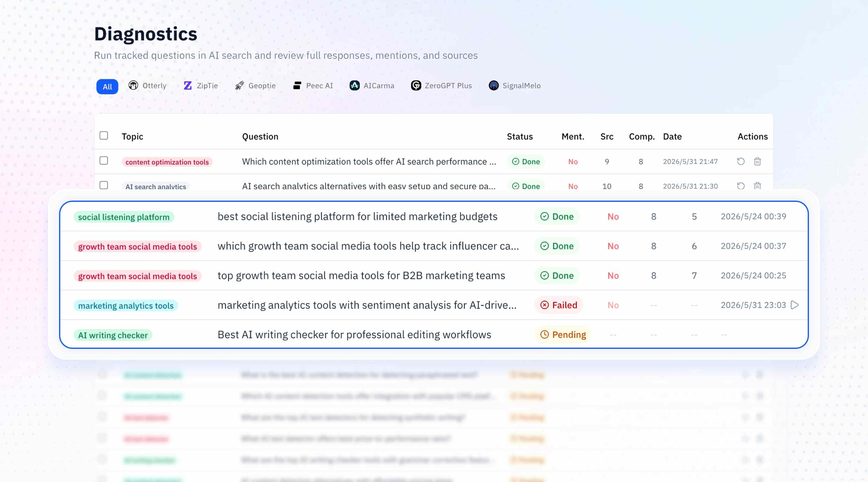Click the Src column header
868x482 pixels.
[607, 136]
